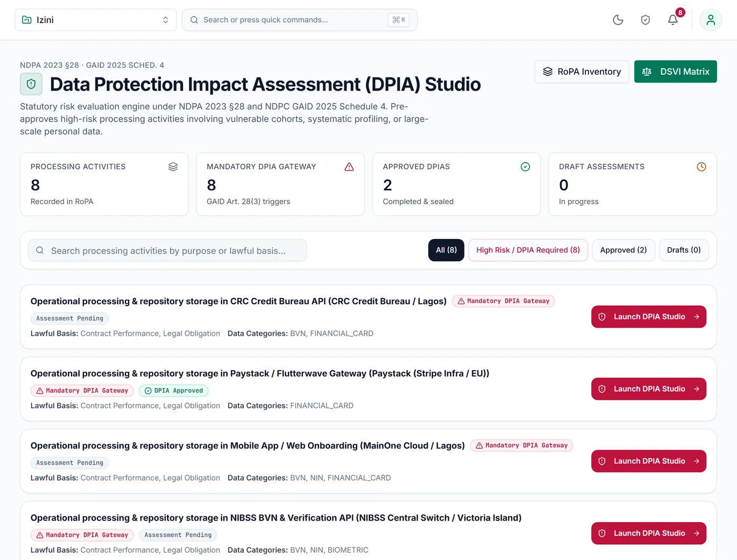Viewport: 737px width, 560px height.
Task: Open DSVI Matrix
Action: [x=675, y=72]
